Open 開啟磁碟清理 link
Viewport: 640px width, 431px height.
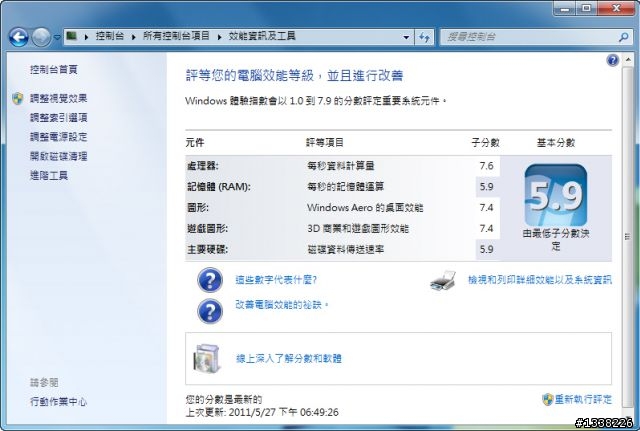[x=58, y=156]
